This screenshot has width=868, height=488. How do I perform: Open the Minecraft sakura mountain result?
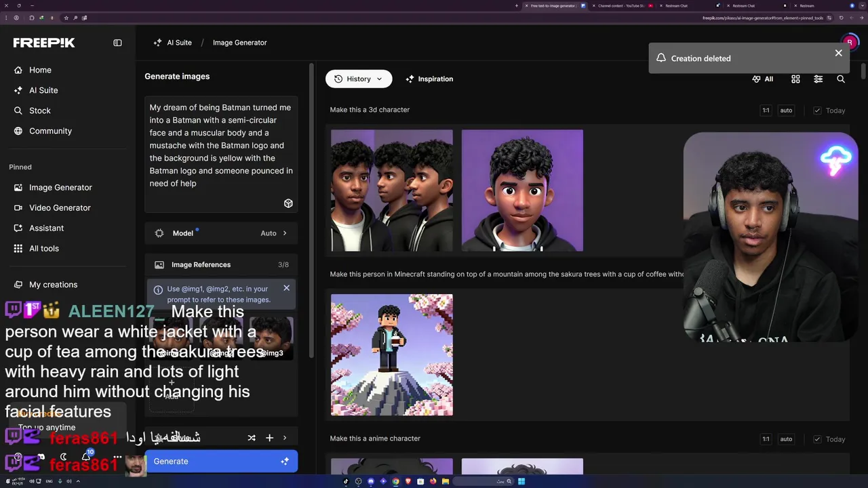point(392,355)
